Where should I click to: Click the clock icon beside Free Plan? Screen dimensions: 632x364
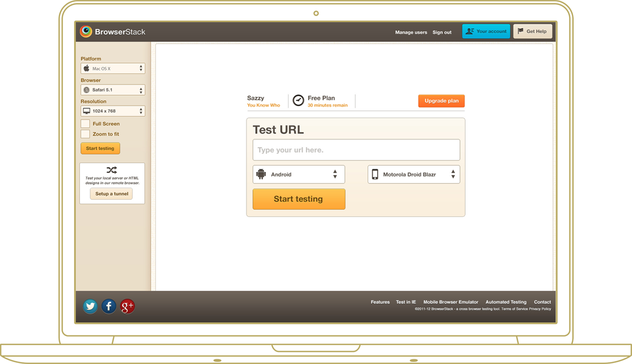coord(299,100)
